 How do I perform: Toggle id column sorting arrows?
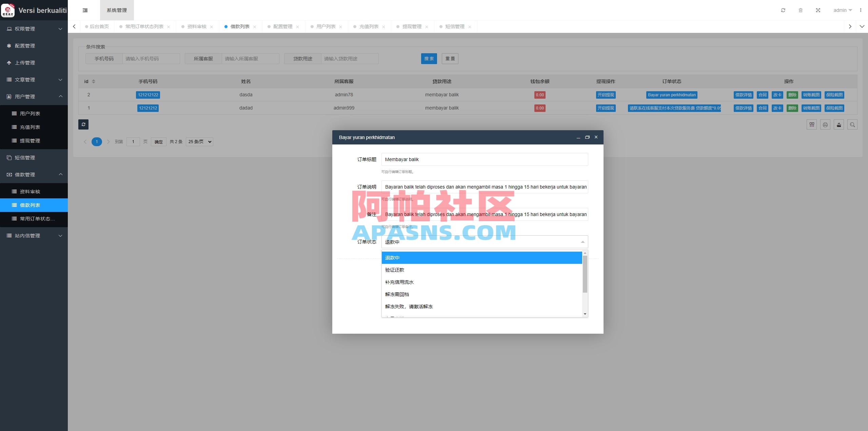click(94, 81)
